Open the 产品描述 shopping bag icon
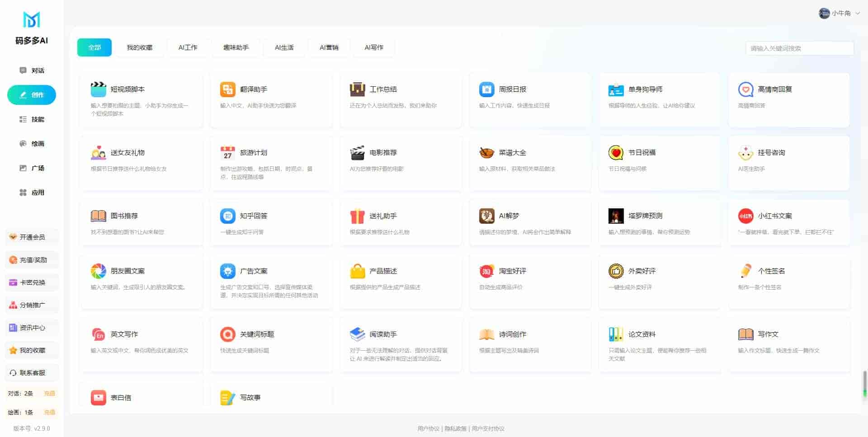868x437 pixels. [x=357, y=271]
